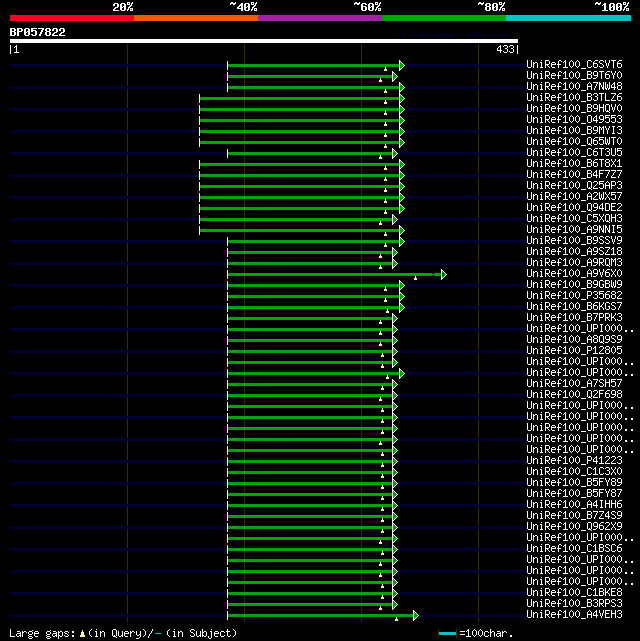Click the yellow gap marker under UniRef100_A4VEH3 bar

point(396,619)
